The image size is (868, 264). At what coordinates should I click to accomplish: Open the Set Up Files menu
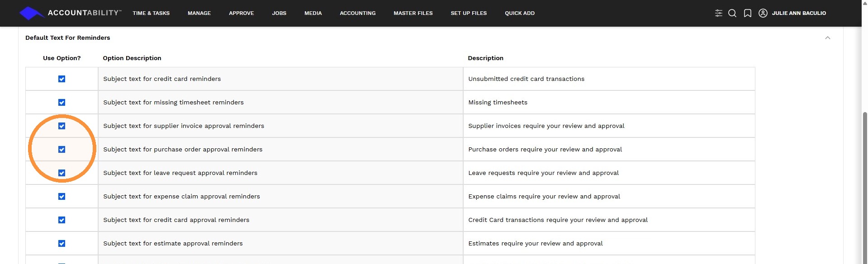pos(469,13)
